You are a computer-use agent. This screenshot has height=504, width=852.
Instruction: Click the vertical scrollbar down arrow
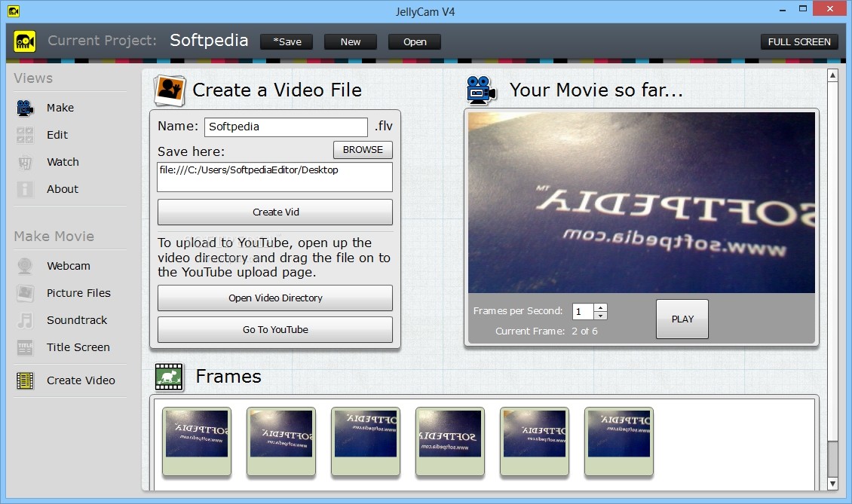(832, 484)
